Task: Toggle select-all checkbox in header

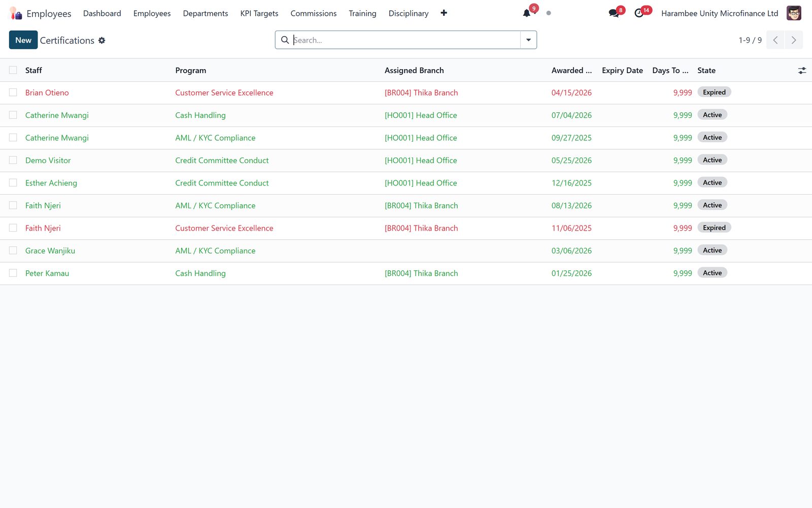Action: [13, 70]
